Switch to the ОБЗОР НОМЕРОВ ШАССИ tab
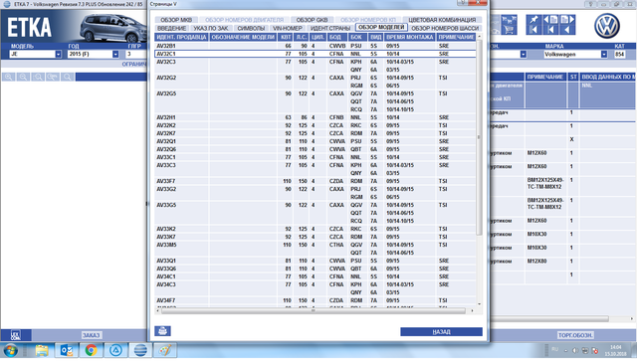637x364 pixels. (445, 28)
